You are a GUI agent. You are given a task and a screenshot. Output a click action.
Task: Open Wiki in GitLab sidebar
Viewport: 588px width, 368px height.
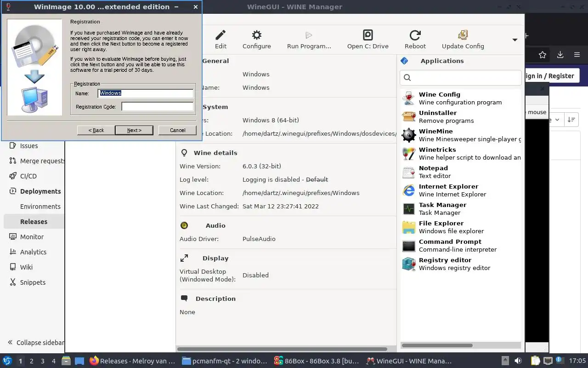pyautogui.click(x=26, y=267)
